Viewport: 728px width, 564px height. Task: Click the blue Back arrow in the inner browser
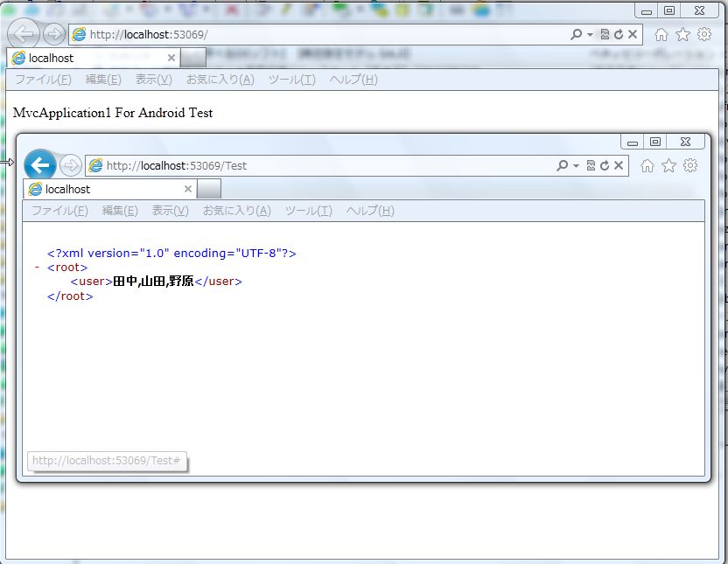tap(40, 165)
